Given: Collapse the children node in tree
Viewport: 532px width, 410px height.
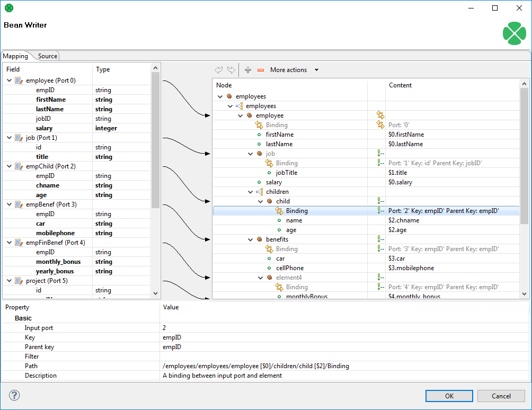Looking at the screenshot, I should tap(251, 192).
